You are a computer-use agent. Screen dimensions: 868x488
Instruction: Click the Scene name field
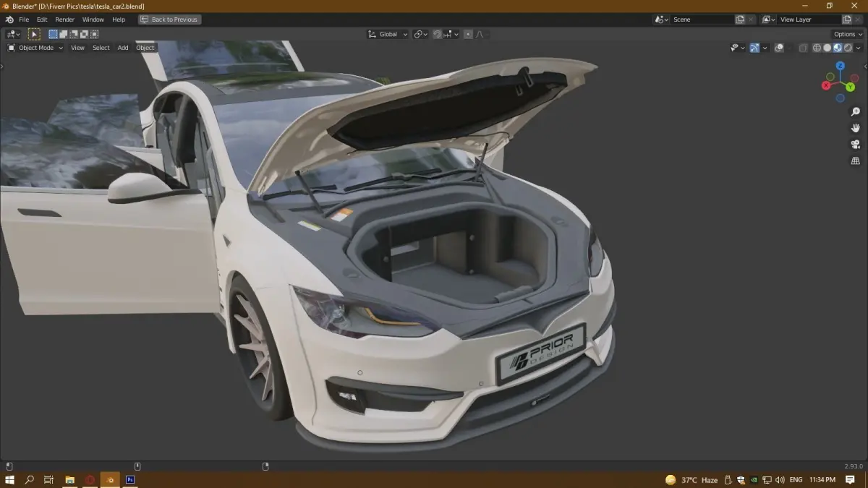[702, 20]
